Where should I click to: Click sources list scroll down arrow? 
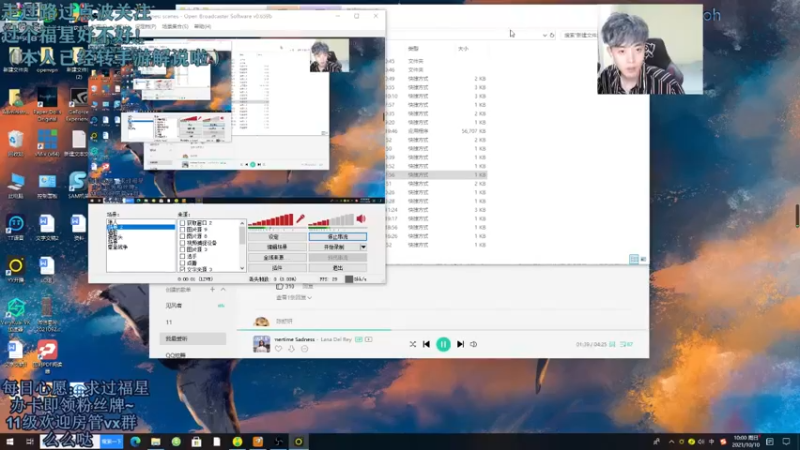point(242,268)
